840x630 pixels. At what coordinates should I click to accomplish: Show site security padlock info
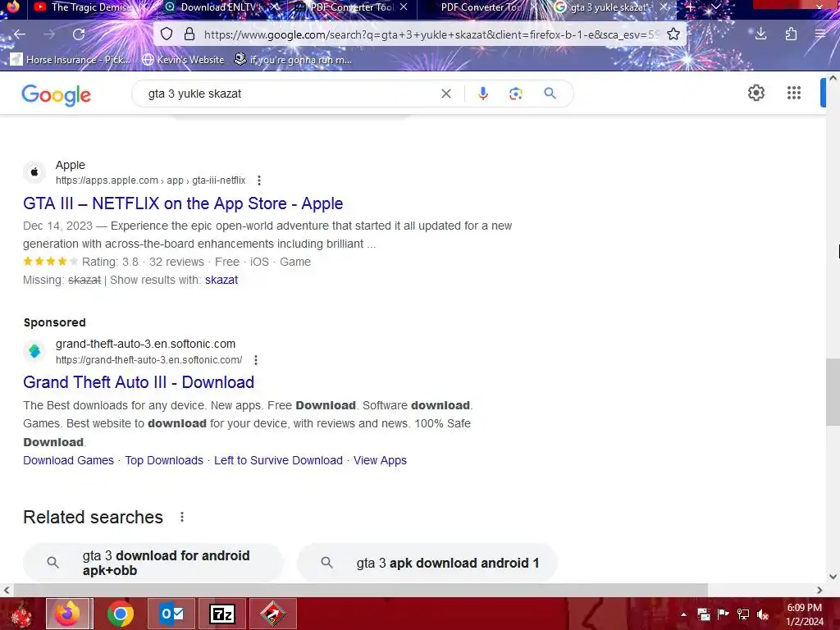pos(189,34)
